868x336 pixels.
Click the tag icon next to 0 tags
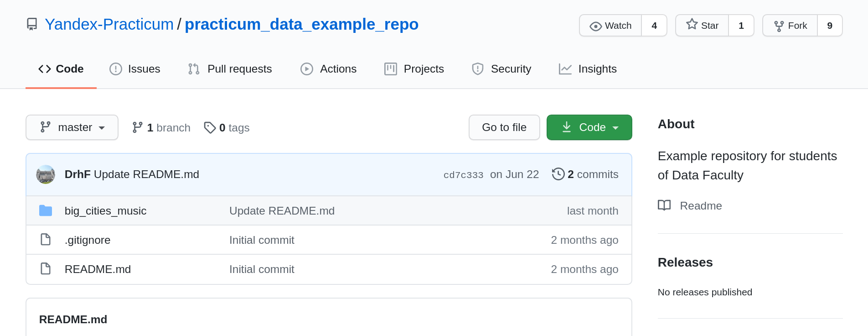(x=210, y=127)
